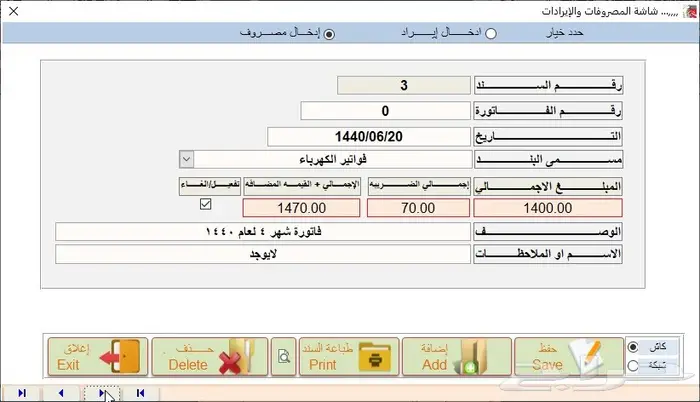Select ادخال إيراد radio option
700x402 pixels.
[x=491, y=34]
